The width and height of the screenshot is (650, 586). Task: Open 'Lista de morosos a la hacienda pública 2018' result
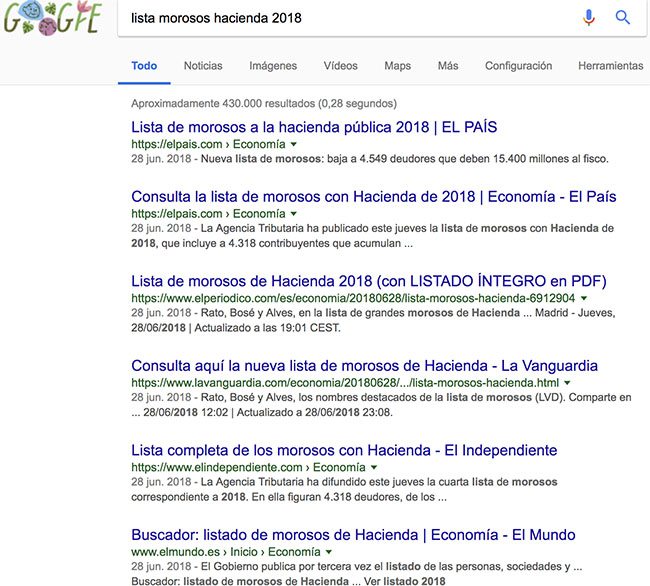[314, 127]
